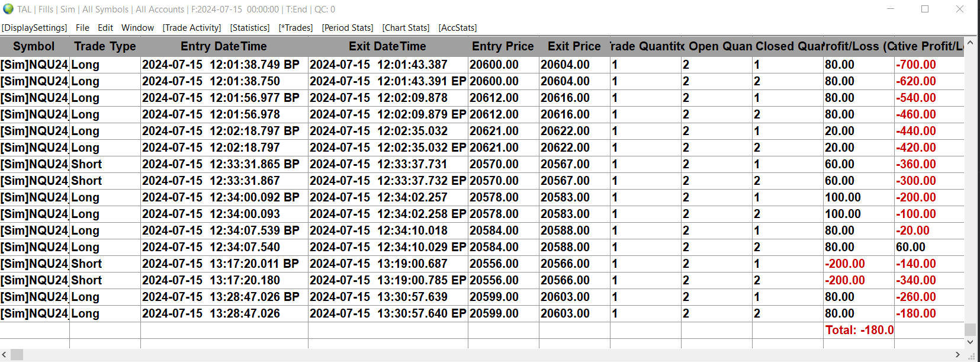
Task: Click the Open Quantity column header
Action: point(716,46)
